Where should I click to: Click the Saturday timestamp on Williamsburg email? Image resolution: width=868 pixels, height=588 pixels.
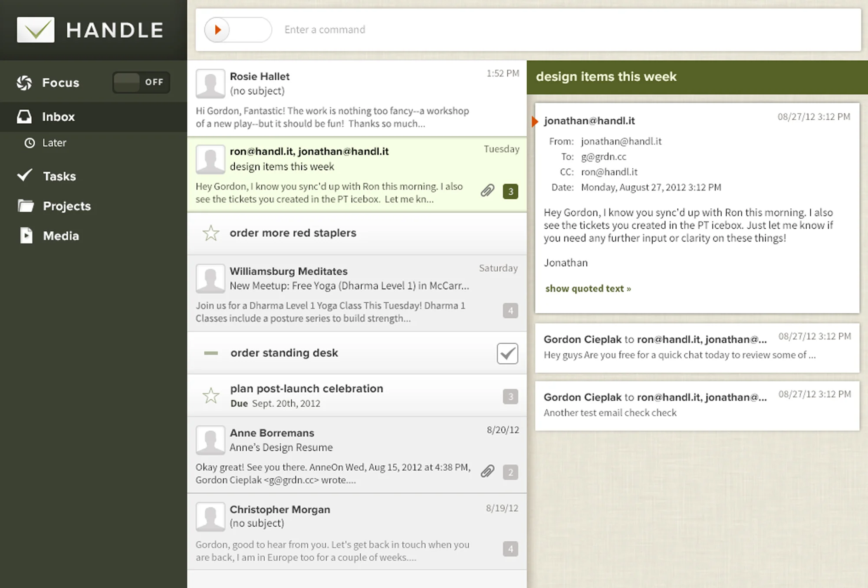[x=499, y=268]
